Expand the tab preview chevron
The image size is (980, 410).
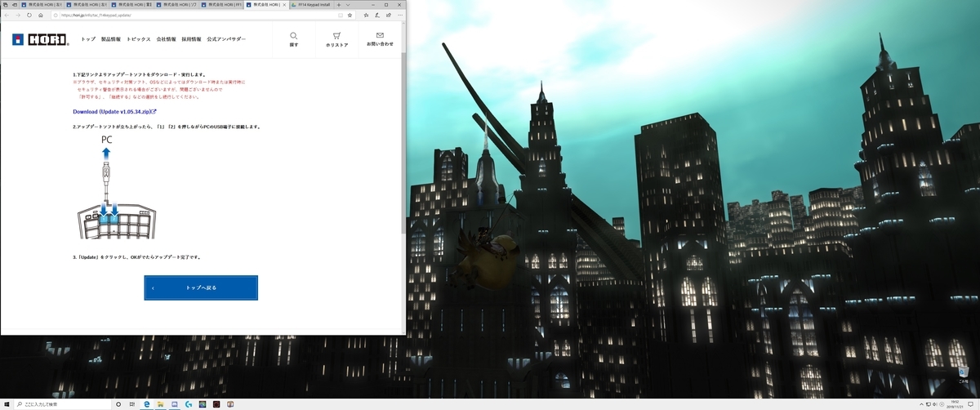[348, 5]
